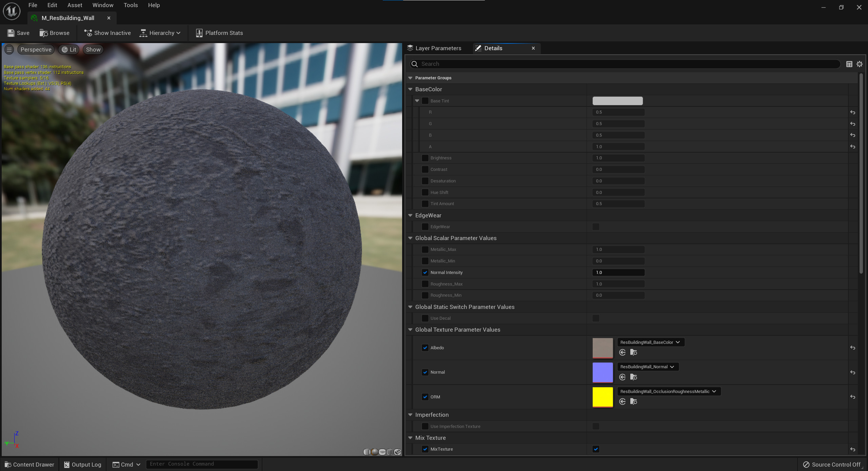Enable the Contrast override checkbox
868x471 pixels.
coord(425,169)
